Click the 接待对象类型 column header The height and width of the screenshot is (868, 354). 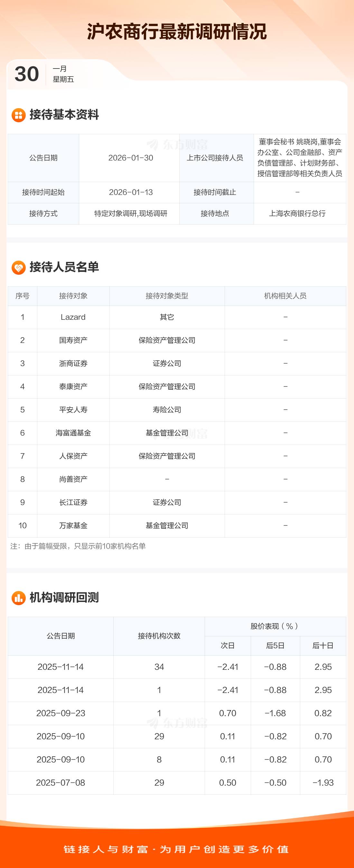pos(167,296)
